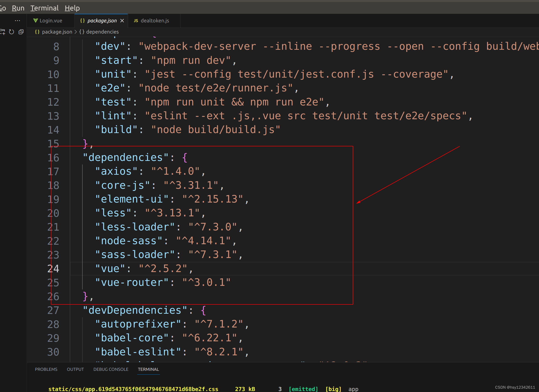This screenshot has width=539, height=392.
Task: Close the package.json tab
Action: 122,21
